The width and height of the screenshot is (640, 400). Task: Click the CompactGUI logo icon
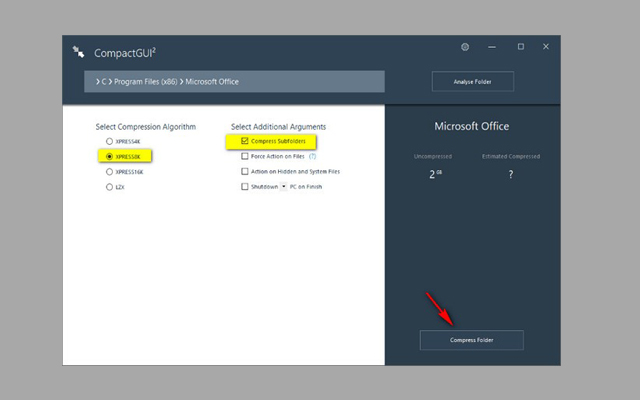[x=78, y=52]
